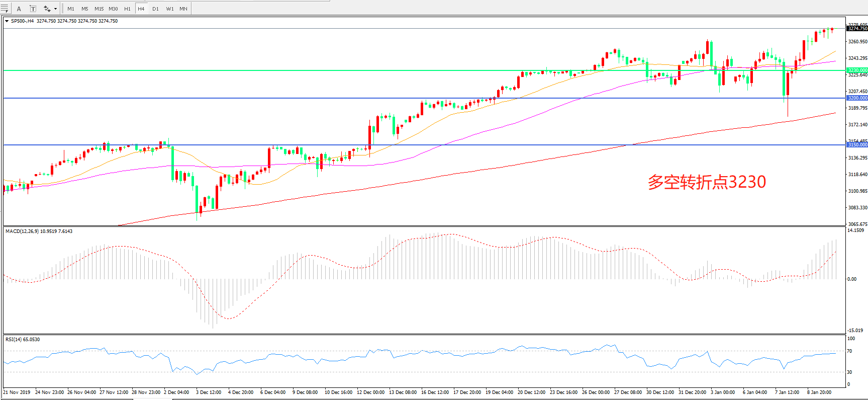
Task: Switch to M15 timeframe
Action: click(99, 9)
